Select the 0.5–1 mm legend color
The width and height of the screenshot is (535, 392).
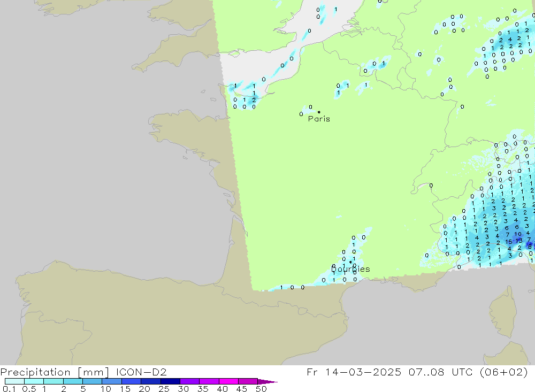tap(34, 381)
